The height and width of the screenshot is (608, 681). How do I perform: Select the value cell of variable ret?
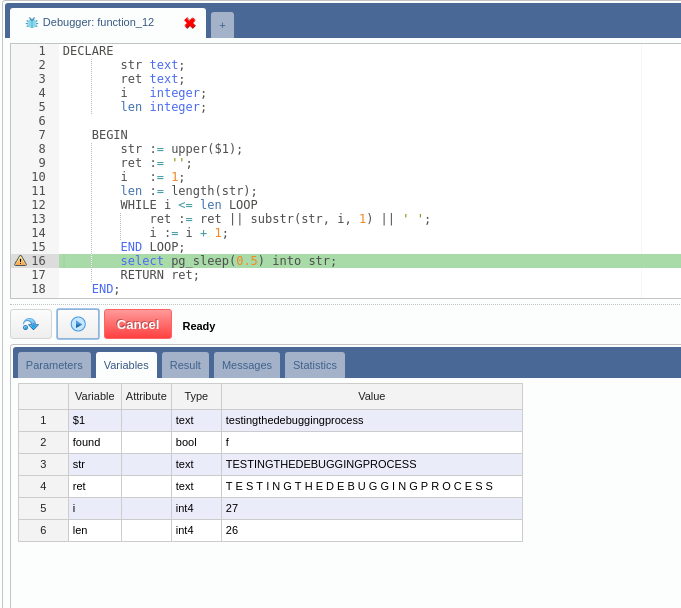coord(371,486)
